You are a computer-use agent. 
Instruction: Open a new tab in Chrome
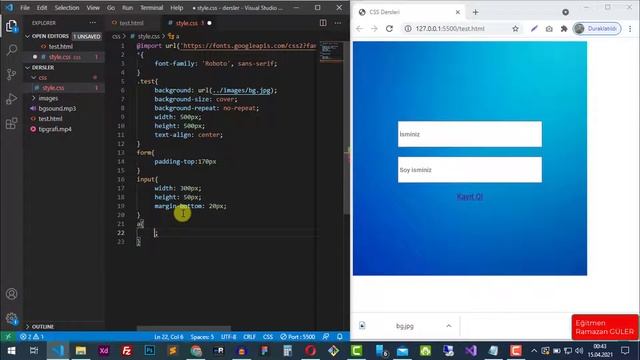[476, 12]
